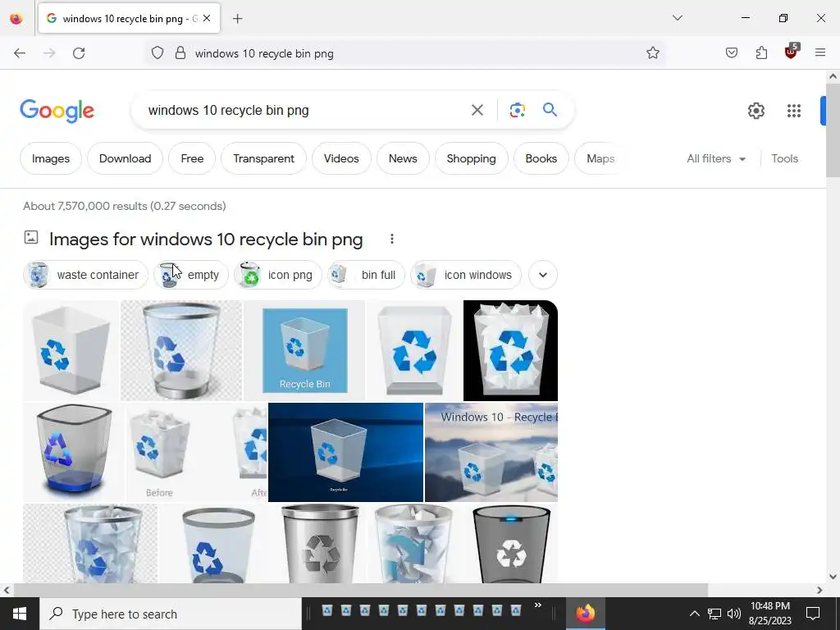This screenshot has height=630, width=840.
Task: Select the Images filter chip
Action: click(51, 158)
